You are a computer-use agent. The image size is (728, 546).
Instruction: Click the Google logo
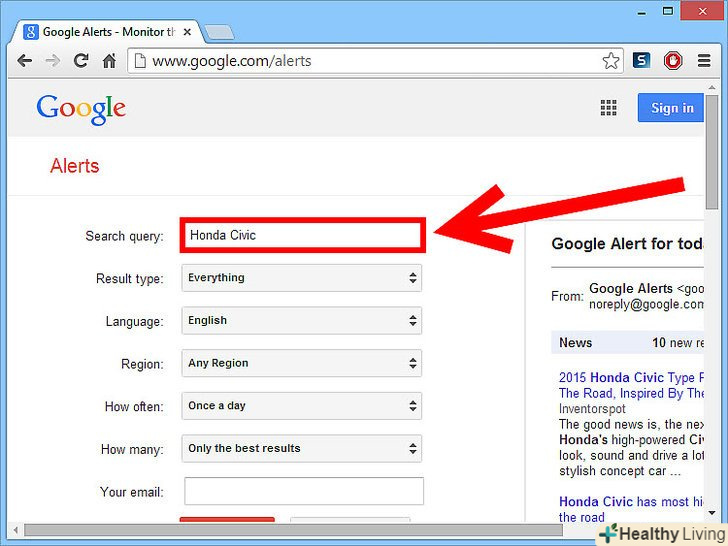[x=81, y=110]
